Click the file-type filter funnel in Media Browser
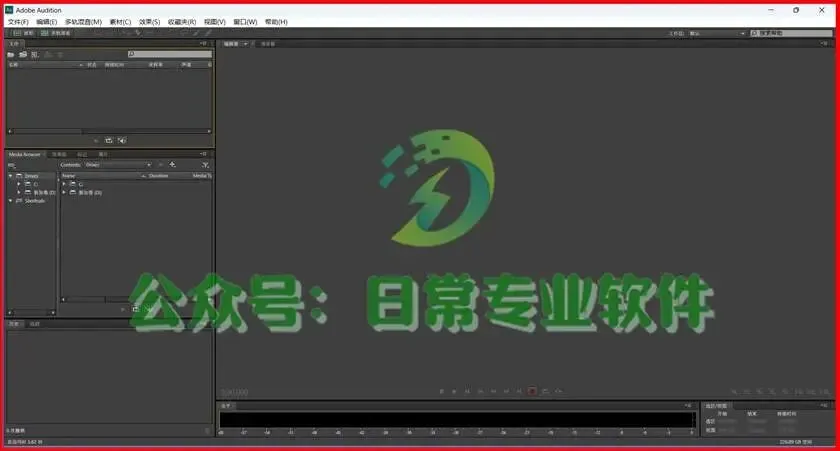 205,164
